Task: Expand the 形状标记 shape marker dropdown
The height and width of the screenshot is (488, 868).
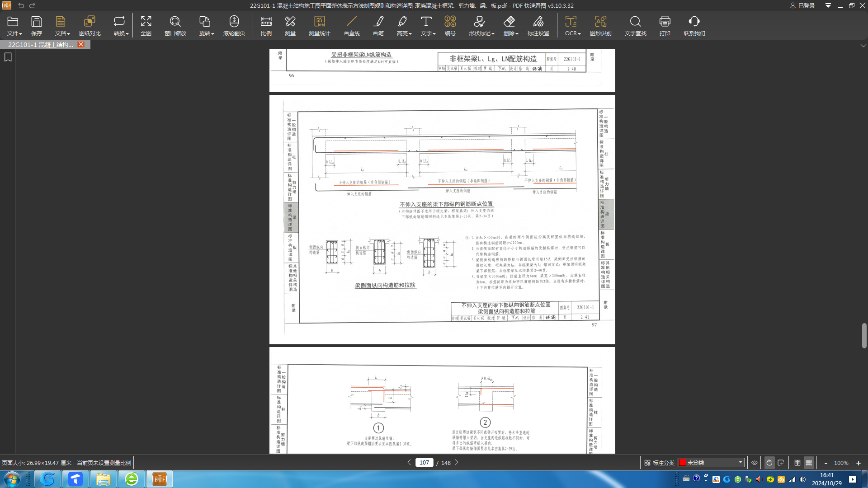Action: (481, 25)
